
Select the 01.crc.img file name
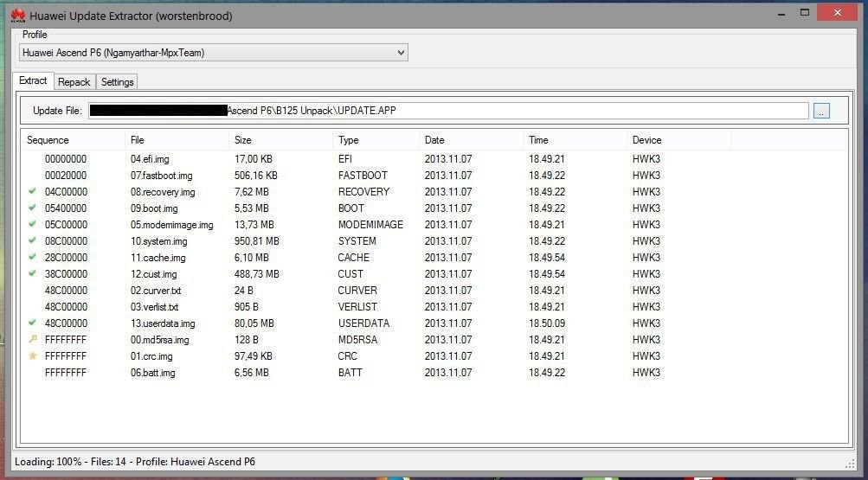pos(151,356)
